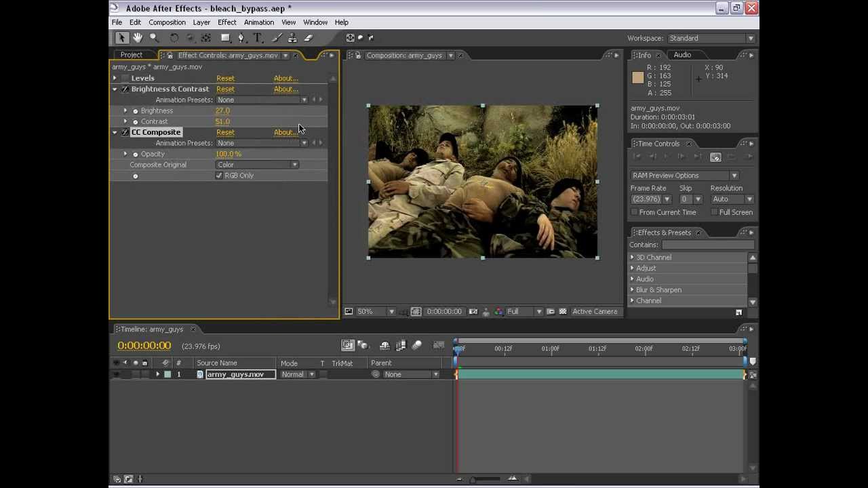Select the Zoom magnifier tool
The width and height of the screenshot is (868, 488).
click(154, 38)
